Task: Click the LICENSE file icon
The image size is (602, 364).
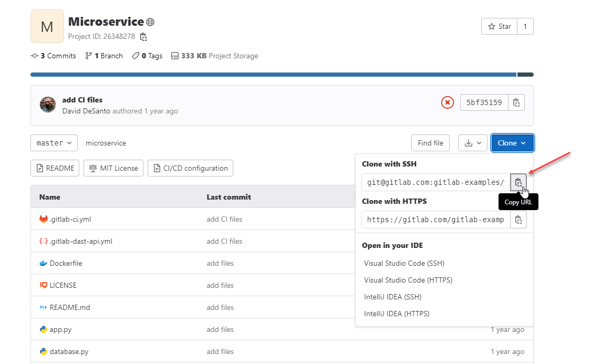Action: [x=44, y=285]
